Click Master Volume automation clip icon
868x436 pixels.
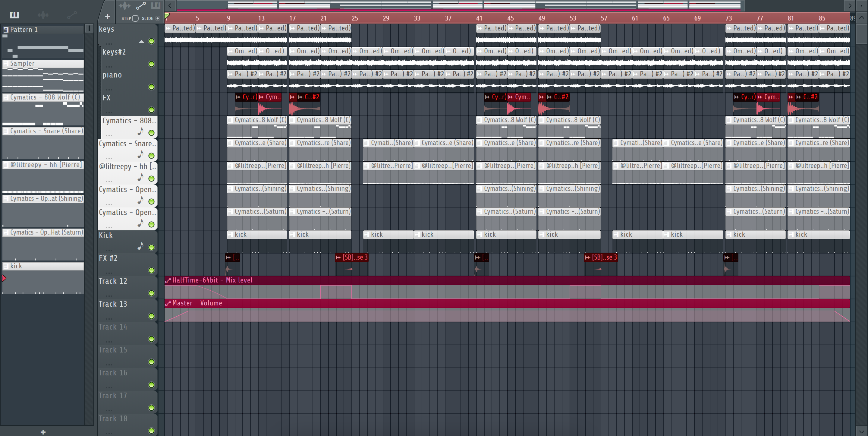tap(168, 303)
